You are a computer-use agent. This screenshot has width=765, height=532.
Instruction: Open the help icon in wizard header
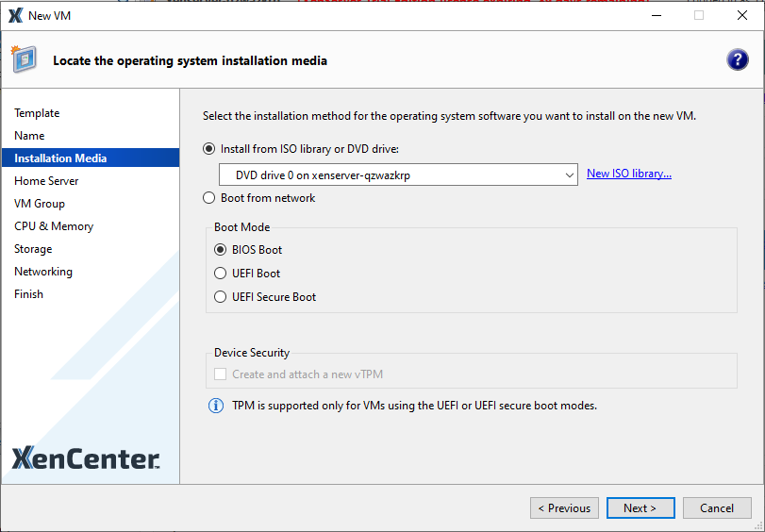click(x=738, y=60)
